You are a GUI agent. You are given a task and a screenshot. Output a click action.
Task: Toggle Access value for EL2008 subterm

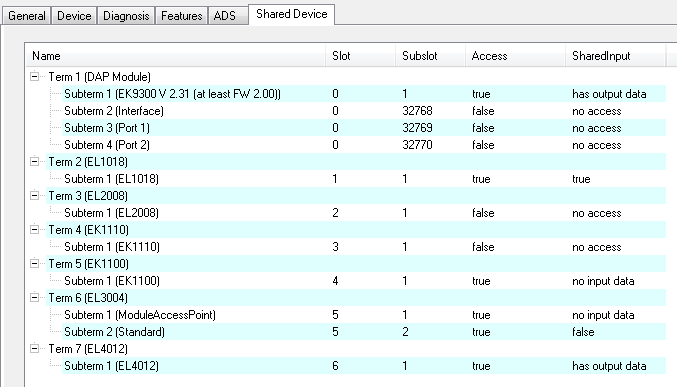point(483,213)
